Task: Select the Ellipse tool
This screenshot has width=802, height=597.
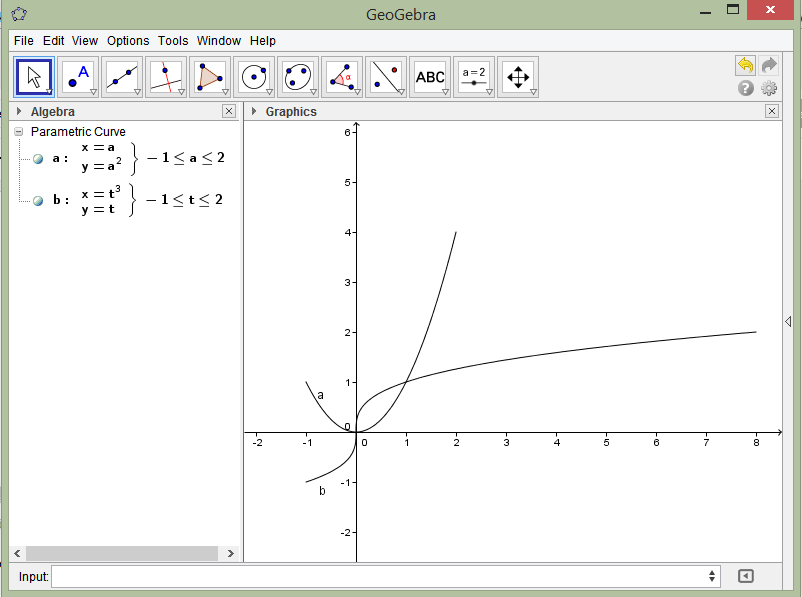Action: [x=296, y=76]
